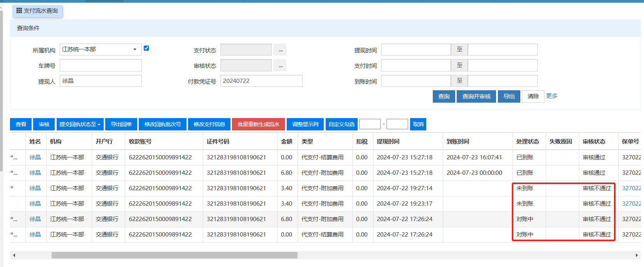Click the 查询并审核 button
This screenshot has height=267, width=644.
tap(476, 96)
